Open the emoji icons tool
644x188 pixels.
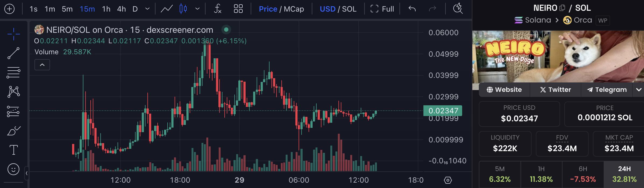tap(13, 169)
